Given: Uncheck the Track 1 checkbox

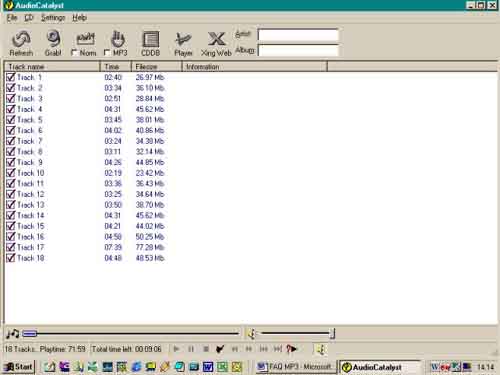Looking at the screenshot, I should [11, 77].
